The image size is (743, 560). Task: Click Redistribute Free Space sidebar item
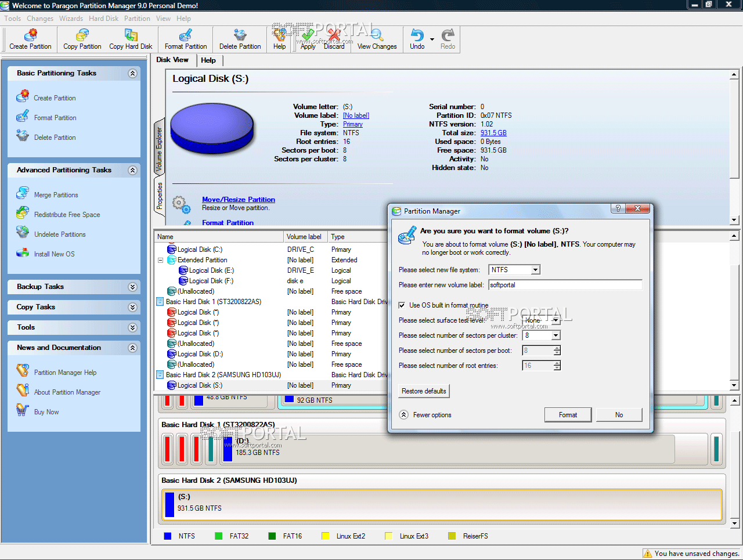(67, 215)
